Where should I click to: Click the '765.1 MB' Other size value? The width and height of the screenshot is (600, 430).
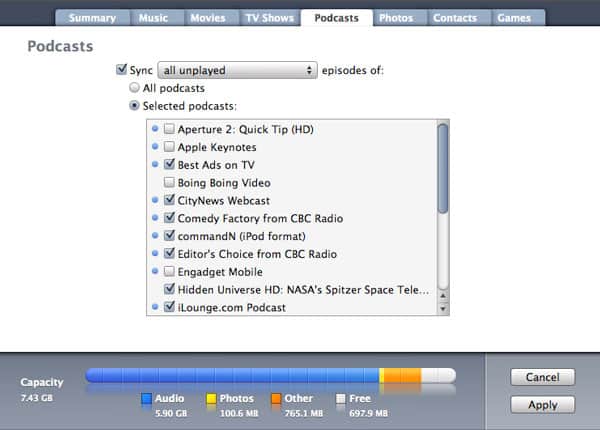pos(304,413)
